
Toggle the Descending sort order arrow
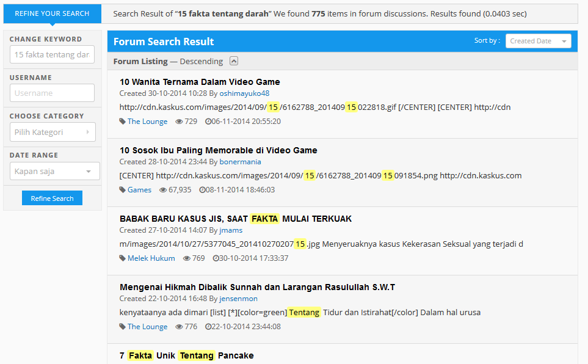pyautogui.click(x=234, y=61)
